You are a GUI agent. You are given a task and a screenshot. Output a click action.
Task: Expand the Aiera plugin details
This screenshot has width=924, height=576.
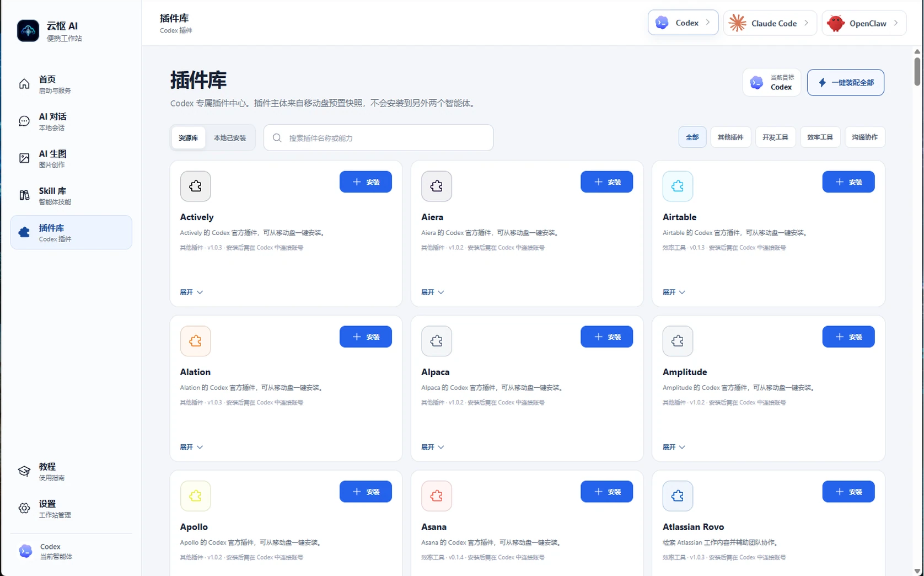(433, 292)
